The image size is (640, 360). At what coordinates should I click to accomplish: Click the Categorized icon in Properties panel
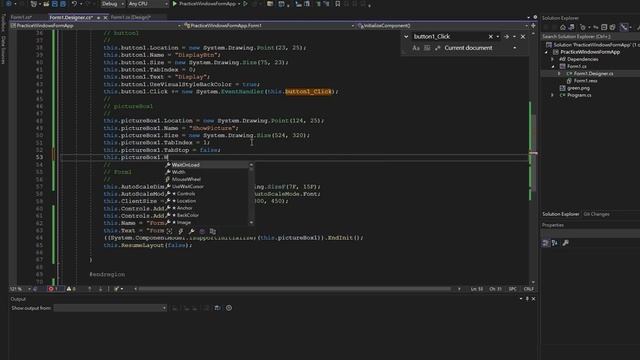pos(546,243)
